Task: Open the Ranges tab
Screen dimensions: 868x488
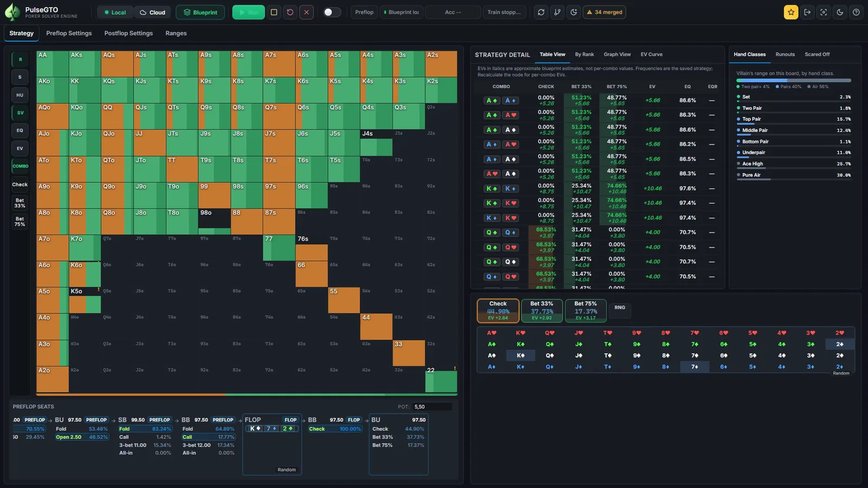Action: tap(176, 33)
